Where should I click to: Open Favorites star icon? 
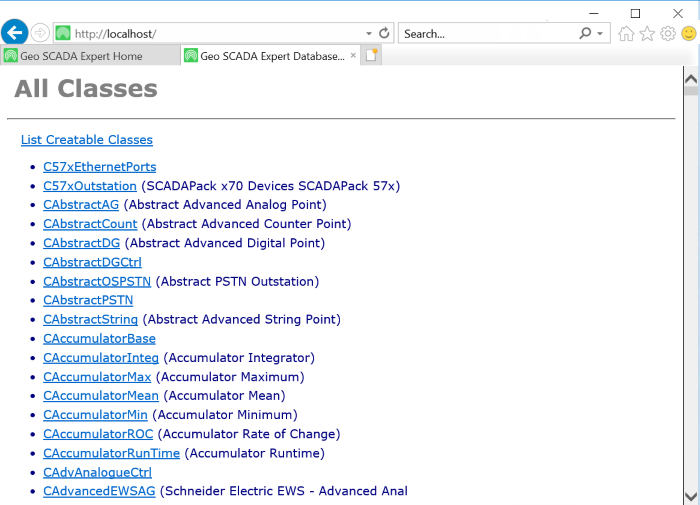click(x=647, y=33)
